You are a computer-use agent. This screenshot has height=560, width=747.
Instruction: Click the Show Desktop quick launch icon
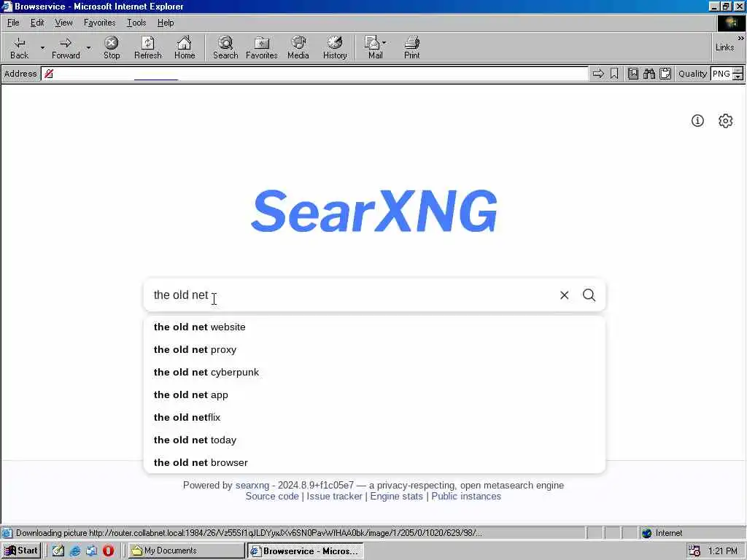(x=91, y=551)
